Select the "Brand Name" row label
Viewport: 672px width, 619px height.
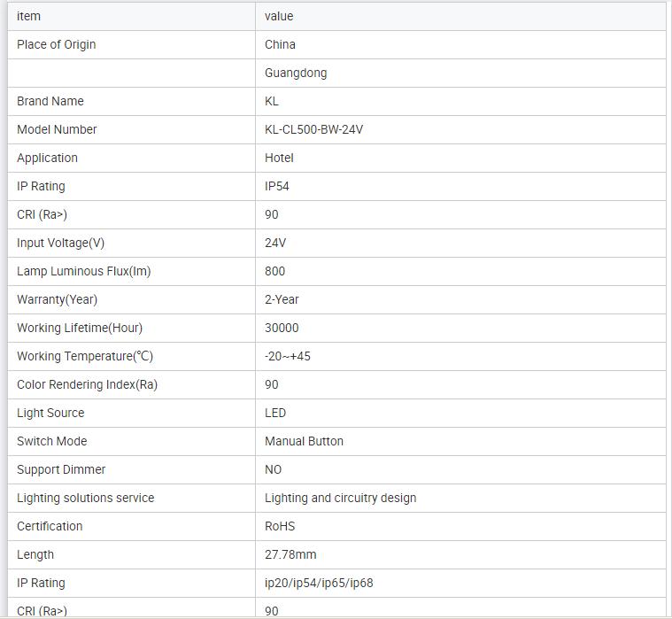click(50, 101)
